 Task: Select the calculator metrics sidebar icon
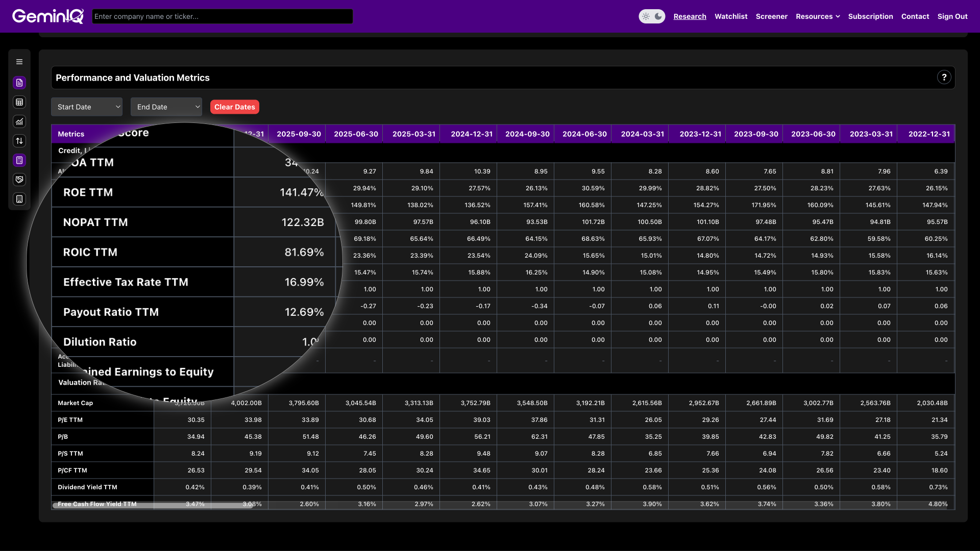(19, 160)
